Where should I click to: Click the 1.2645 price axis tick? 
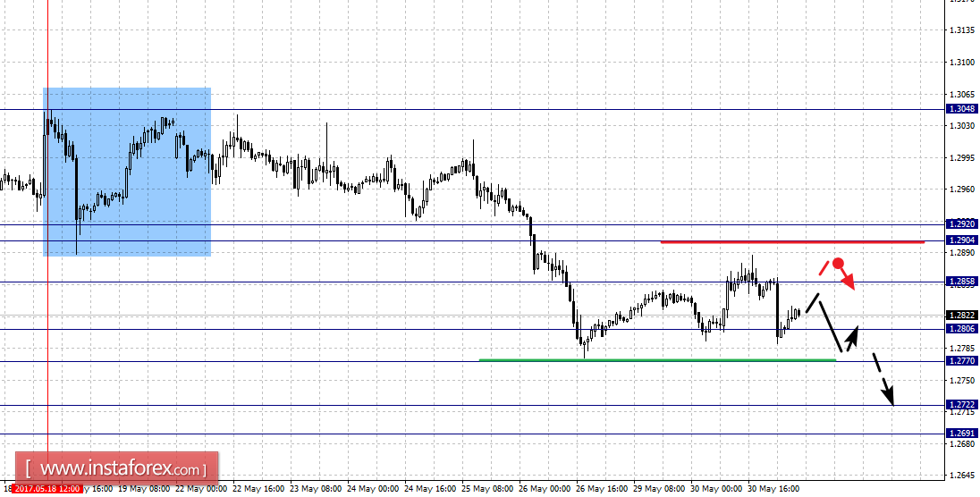point(962,476)
